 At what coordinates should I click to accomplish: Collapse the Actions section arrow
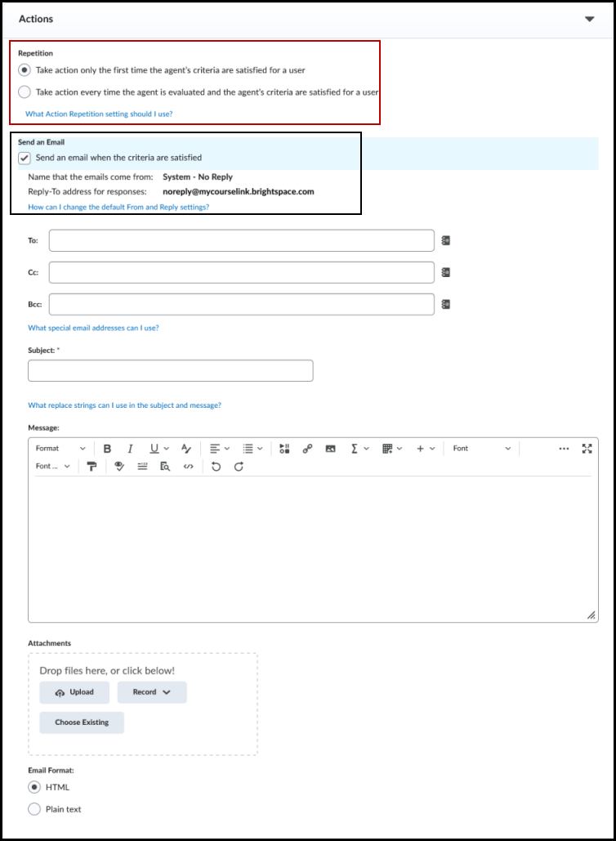click(x=590, y=19)
